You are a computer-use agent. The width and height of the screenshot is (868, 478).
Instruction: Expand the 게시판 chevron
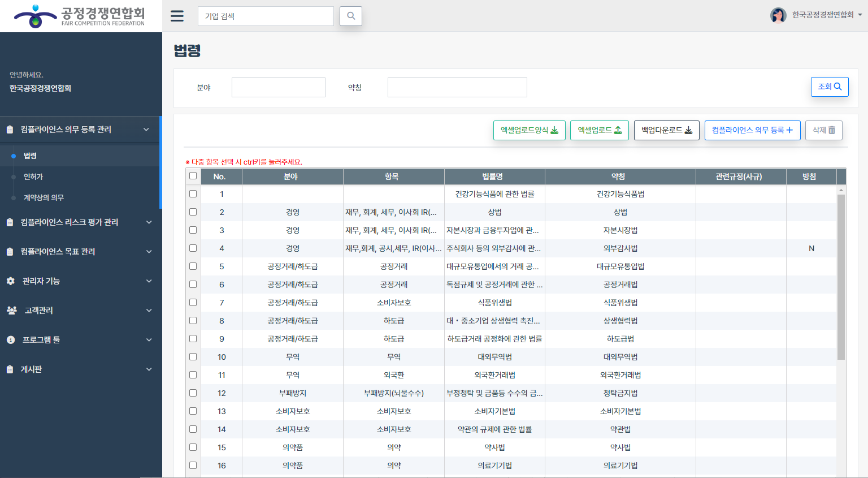click(x=149, y=369)
